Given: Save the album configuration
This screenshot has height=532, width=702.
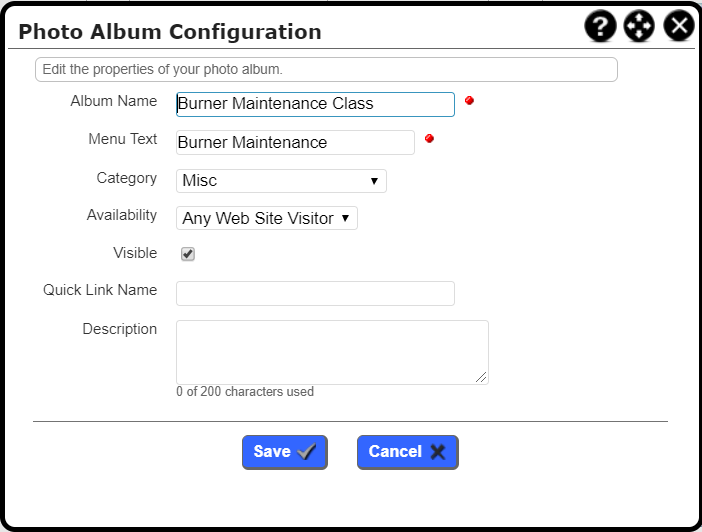Looking at the screenshot, I should (285, 452).
